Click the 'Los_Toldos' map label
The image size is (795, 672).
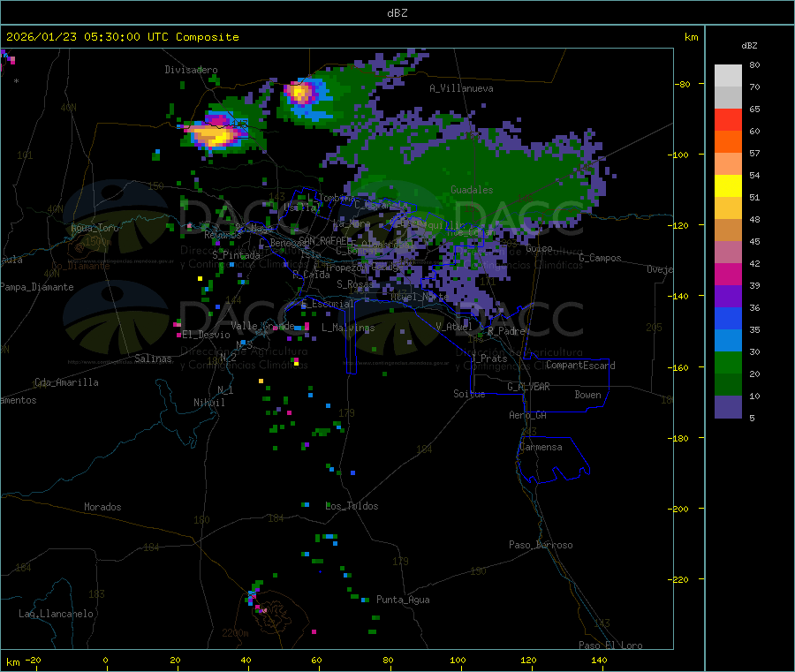pyautogui.click(x=352, y=506)
